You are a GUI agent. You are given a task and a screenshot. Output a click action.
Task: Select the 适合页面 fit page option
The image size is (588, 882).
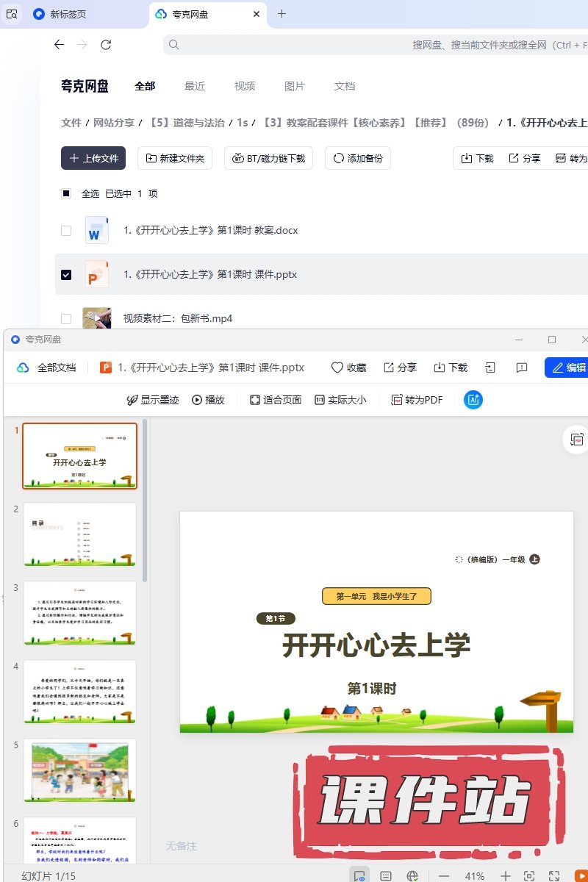click(276, 400)
